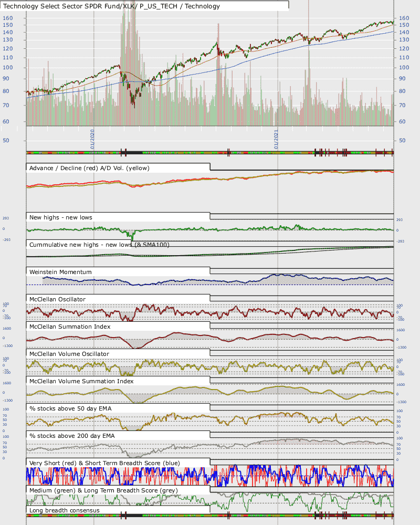Select the McClellan Volume Oscillator label
Screen dimensions: 420x525
69,354
